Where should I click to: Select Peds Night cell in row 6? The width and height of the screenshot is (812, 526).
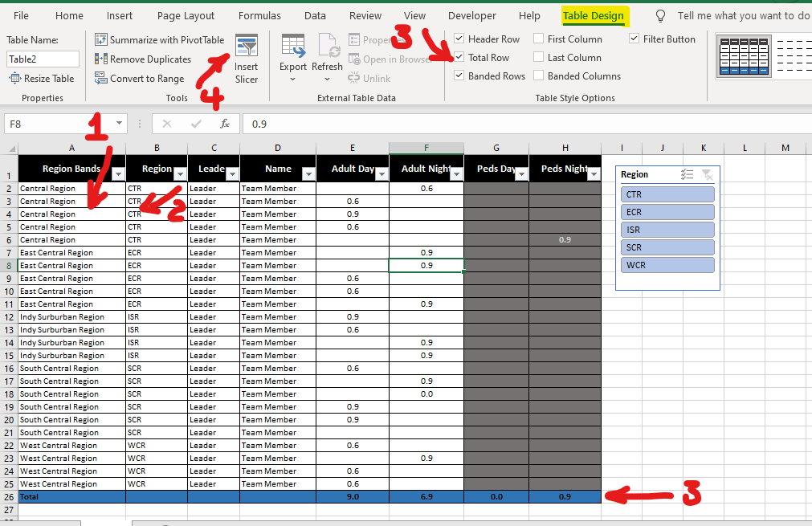565,239
